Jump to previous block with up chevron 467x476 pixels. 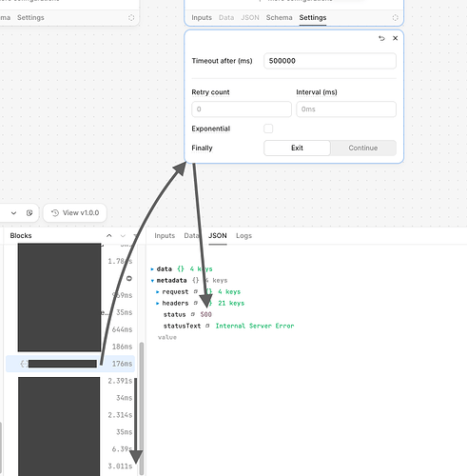click(109, 235)
